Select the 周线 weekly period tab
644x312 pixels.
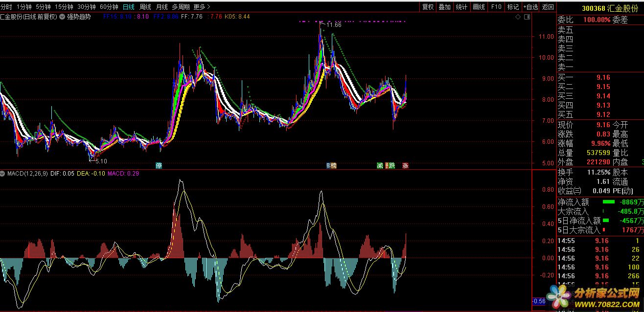point(145,7)
